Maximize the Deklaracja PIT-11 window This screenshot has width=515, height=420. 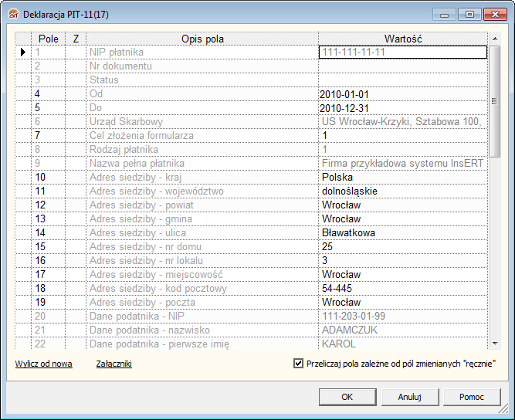coord(469,14)
